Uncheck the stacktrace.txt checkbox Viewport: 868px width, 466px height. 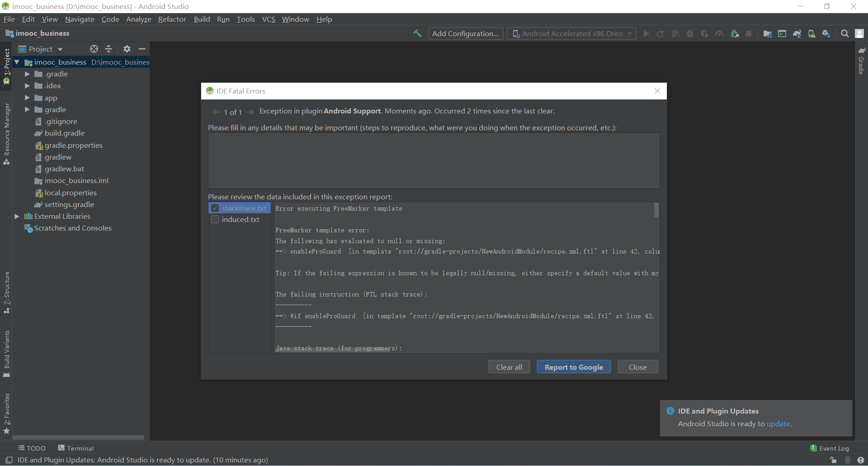(215, 208)
